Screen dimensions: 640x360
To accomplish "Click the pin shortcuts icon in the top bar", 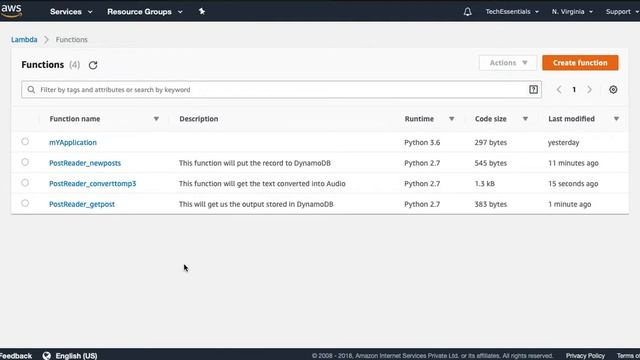I will [202, 11].
